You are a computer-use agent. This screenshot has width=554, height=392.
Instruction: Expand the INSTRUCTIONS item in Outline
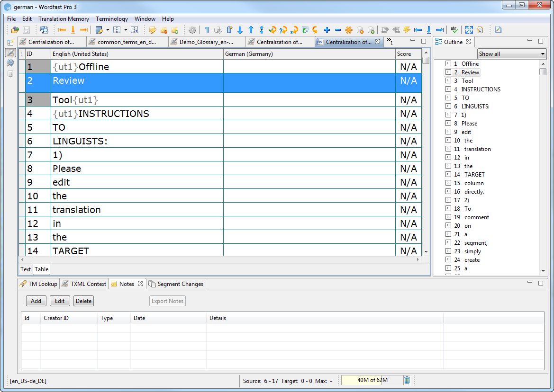pyautogui.click(x=448, y=89)
